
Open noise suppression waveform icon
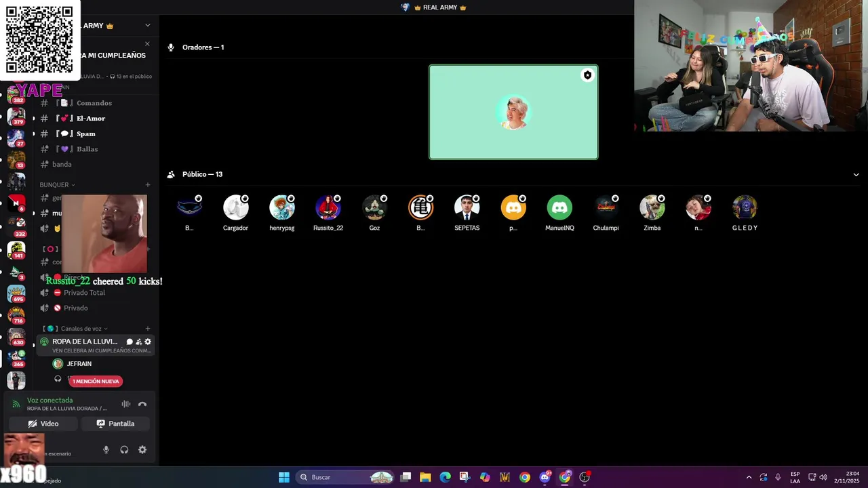tap(125, 405)
